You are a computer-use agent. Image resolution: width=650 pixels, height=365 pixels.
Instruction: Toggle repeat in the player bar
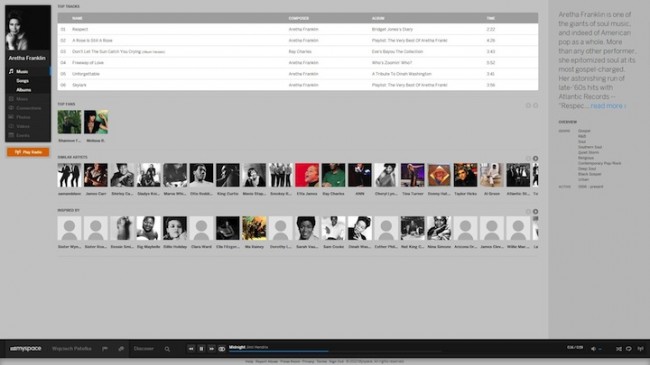tap(629, 349)
